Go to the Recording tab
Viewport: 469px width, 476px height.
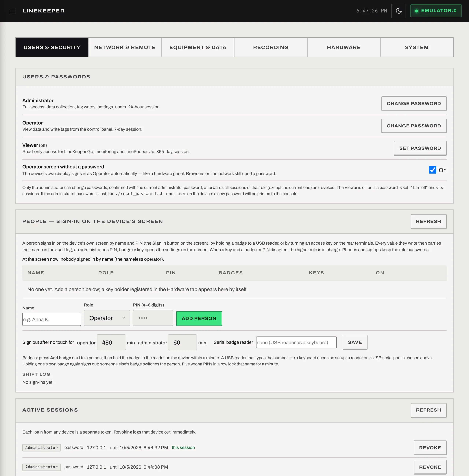click(x=271, y=47)
